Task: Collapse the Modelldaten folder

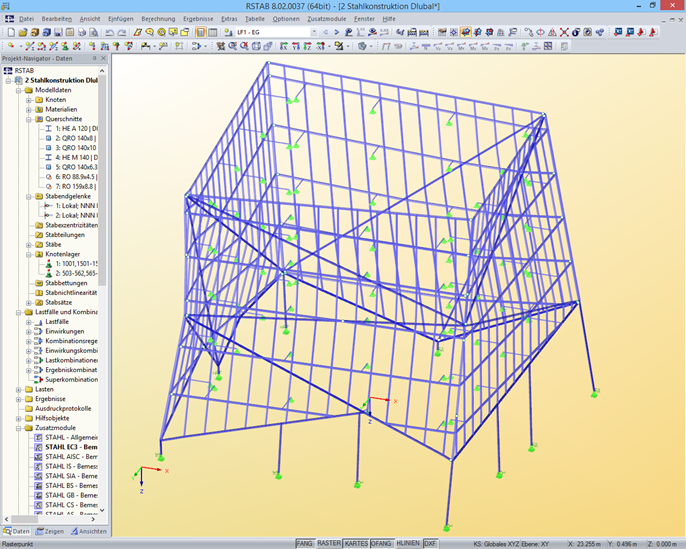Action: tap(18, 90)
